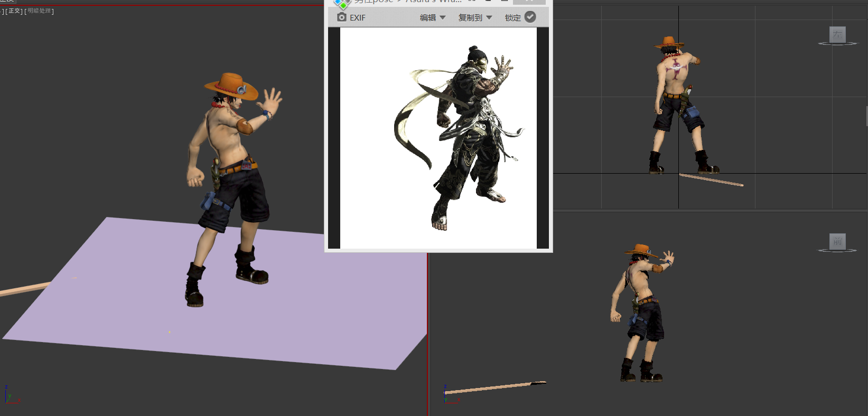Expand the 复制到 dropdown menu
The width and height of the screenshot is (868, 416).
tap(475, 17)
